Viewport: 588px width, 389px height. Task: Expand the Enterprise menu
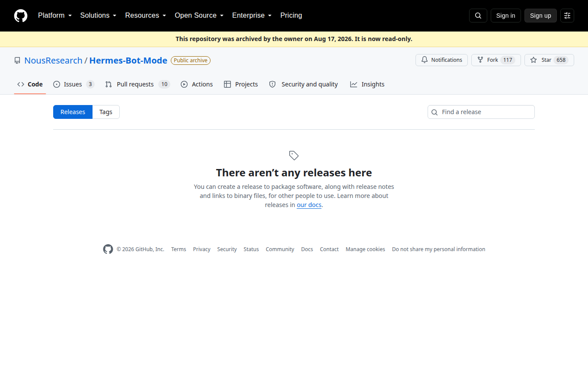coord(252,16)
